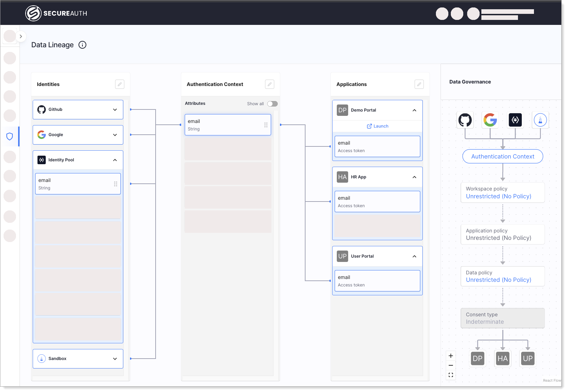Click the Identity Pool logo icon
The width and height of the screenshot is (567, 392).
coord(42,160)
